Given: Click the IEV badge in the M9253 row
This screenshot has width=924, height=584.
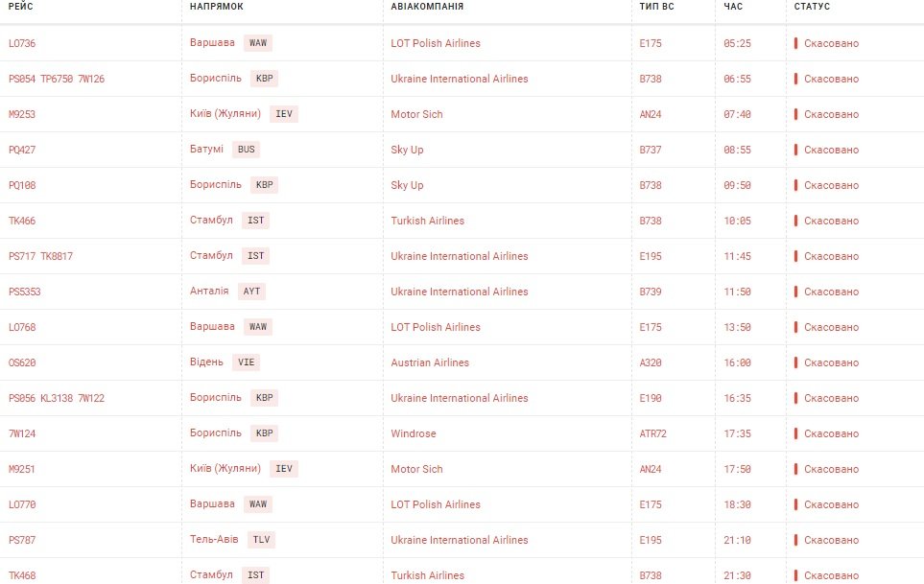Looking at the screenshot, I should [x=284, y=114].
